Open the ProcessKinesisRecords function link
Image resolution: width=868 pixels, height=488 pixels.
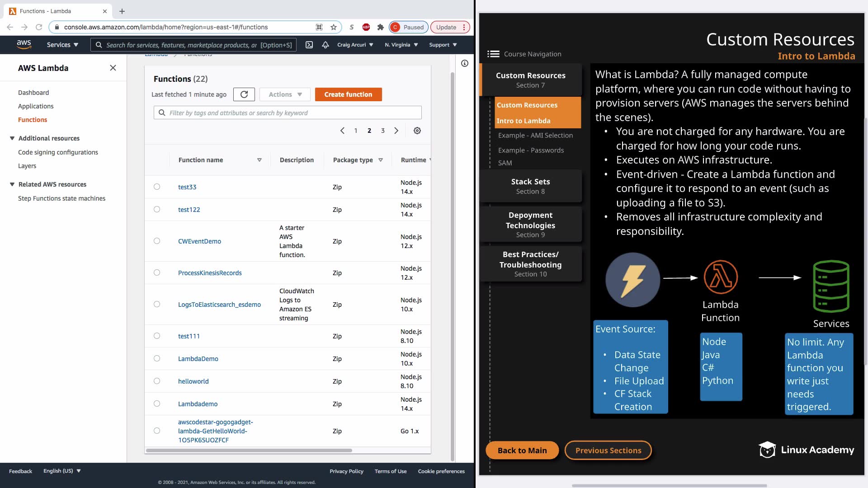tap(210, 273)
